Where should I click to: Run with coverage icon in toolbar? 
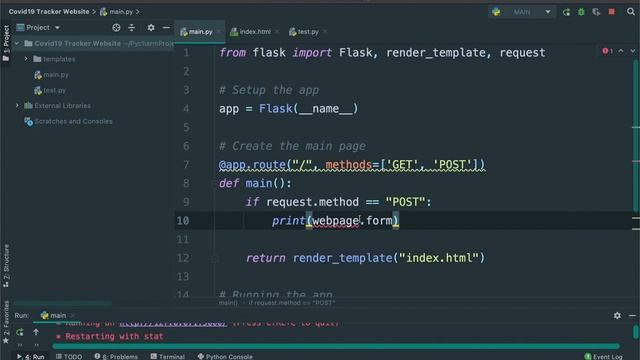coord(596,12)
